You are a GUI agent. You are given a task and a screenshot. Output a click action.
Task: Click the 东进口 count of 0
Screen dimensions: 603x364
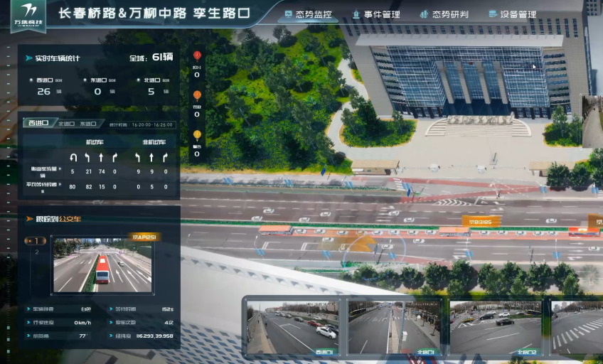(x=97, y=92)
